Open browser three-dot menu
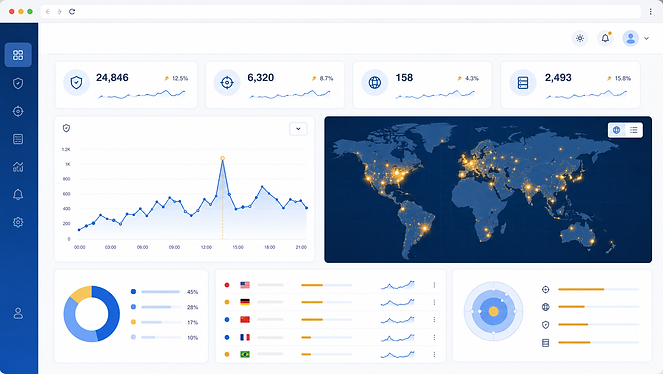This screenshot has width=663, height=374. pyautogui.click(x=651, y=11)
